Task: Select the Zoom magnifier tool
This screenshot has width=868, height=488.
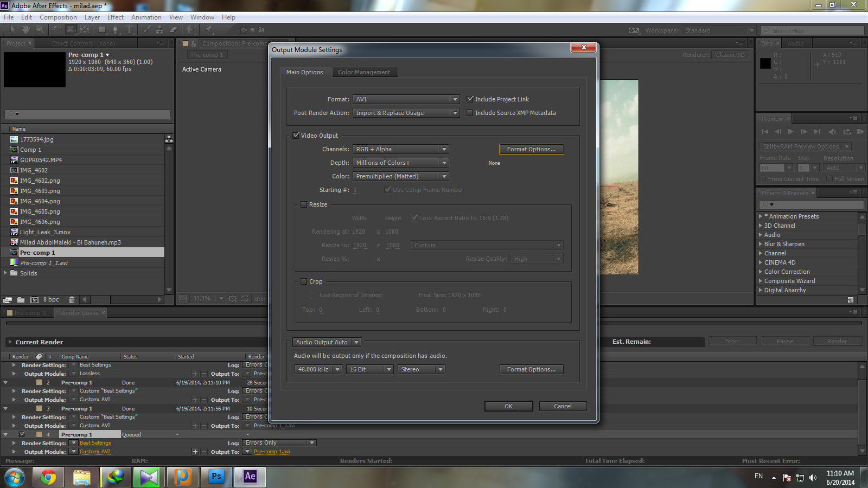Action: (40, 29)
